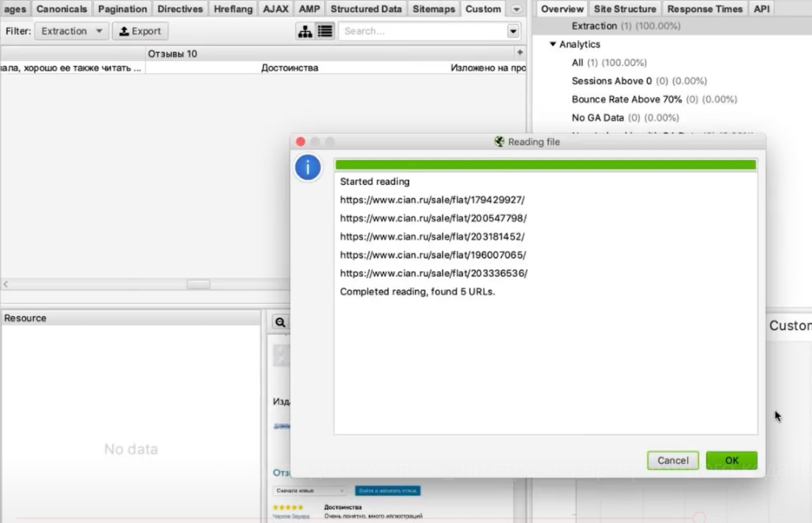Close the Reading file dialog with red button
Image resolution: width=812 pixels, height=523 pixels.
point(301,142)
